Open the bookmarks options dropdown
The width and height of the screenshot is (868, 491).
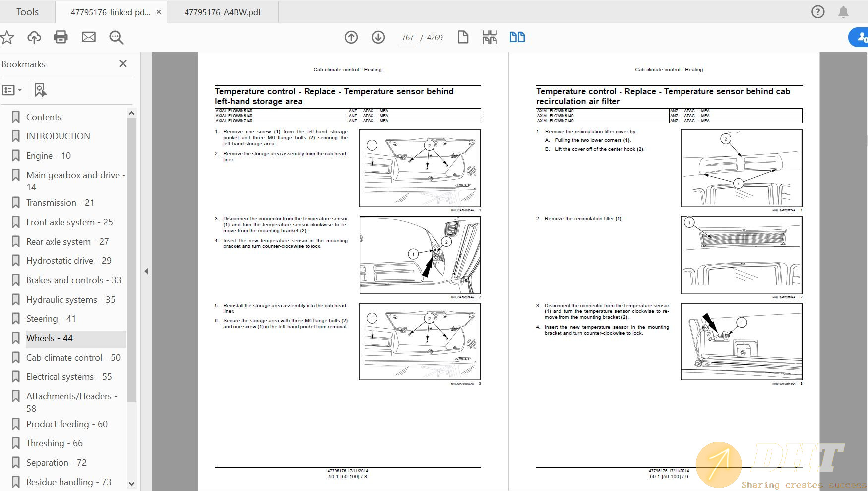click(x=12, y=90)
